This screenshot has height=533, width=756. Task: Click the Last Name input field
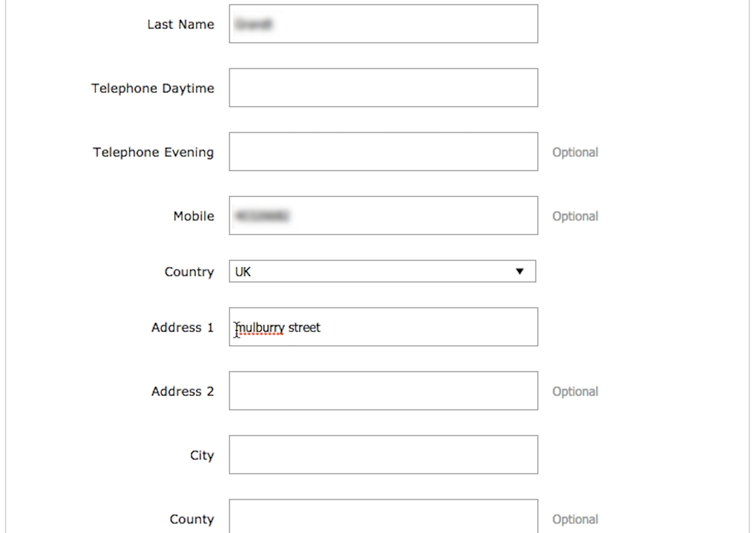pos(383,24)
